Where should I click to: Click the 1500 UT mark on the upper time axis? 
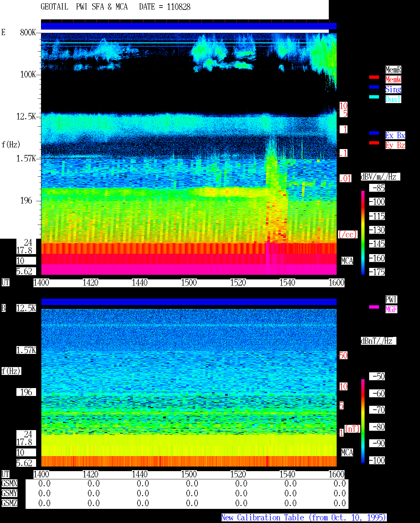(189, 283)
